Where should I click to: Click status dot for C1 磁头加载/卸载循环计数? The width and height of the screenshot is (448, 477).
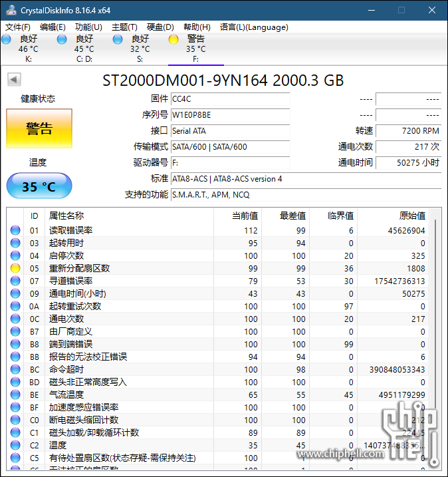[15, 432]
